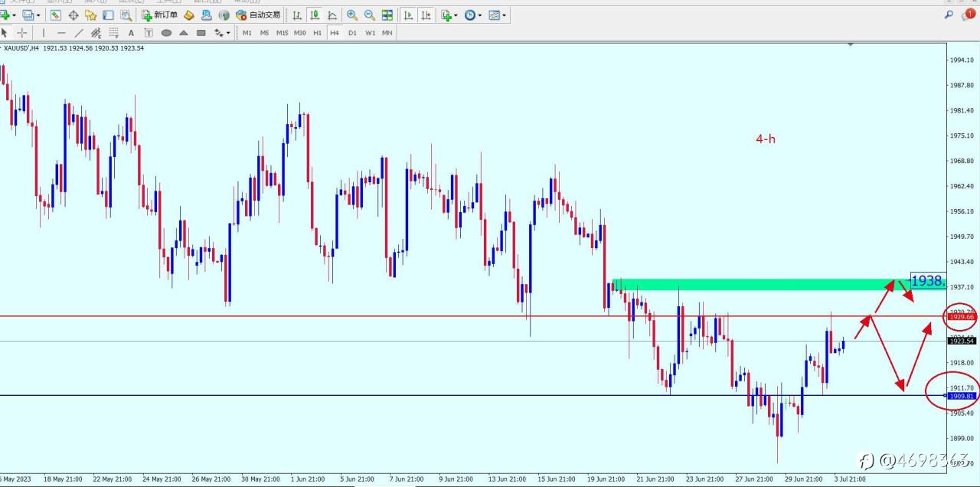Expand the new chart dropdown arrow
This screenshot has width=980, height=487.
(15, 15)
